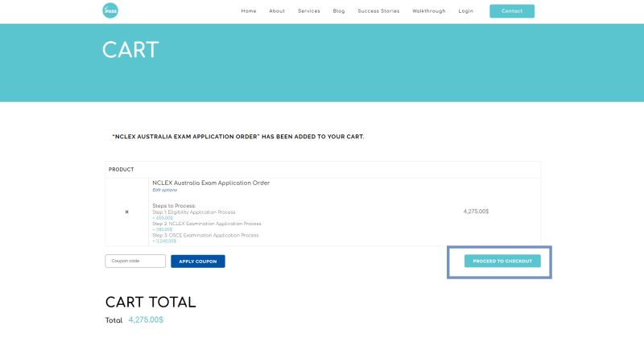Click the CART TOTAL heading

(x=151, y=303)
